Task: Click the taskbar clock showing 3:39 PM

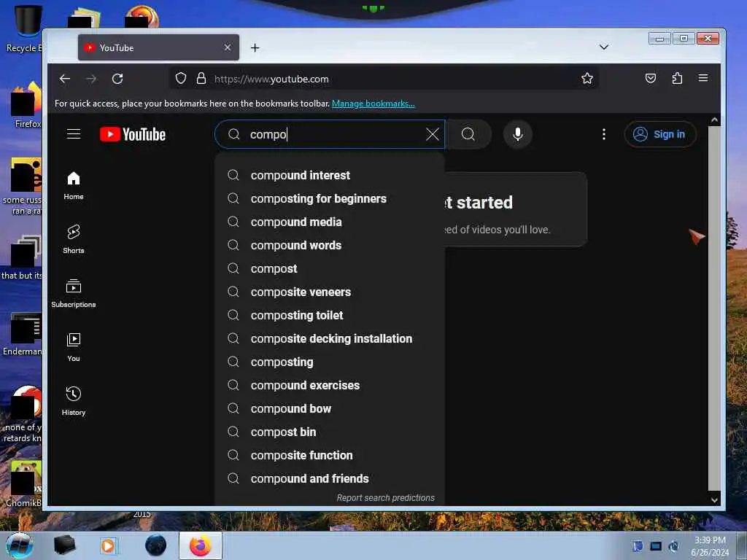Action: (x=709, y=546)
